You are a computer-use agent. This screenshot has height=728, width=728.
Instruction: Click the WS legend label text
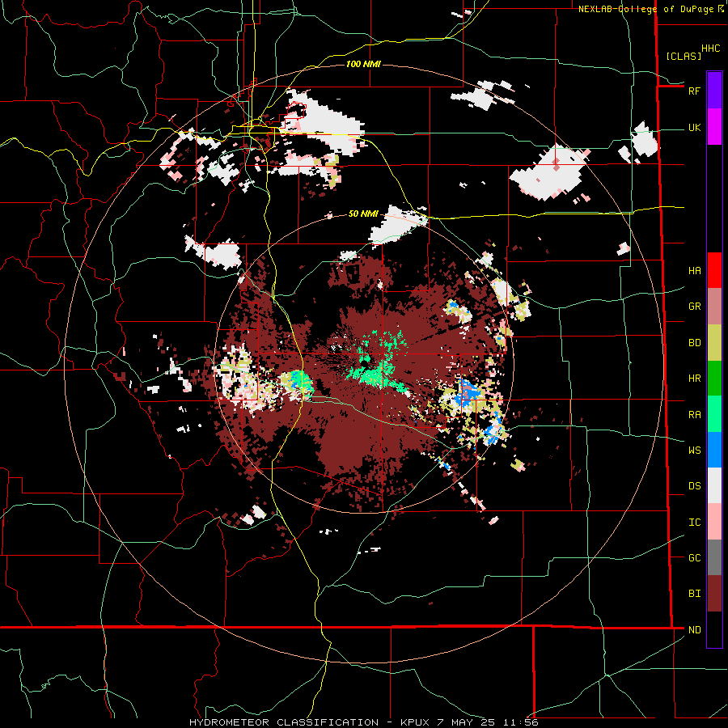point(694,450)
